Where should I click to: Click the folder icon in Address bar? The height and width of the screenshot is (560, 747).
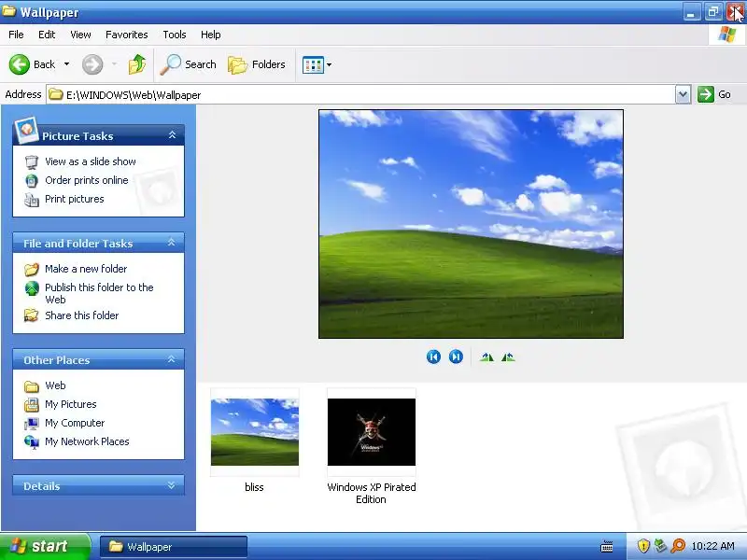coord(56,94)
